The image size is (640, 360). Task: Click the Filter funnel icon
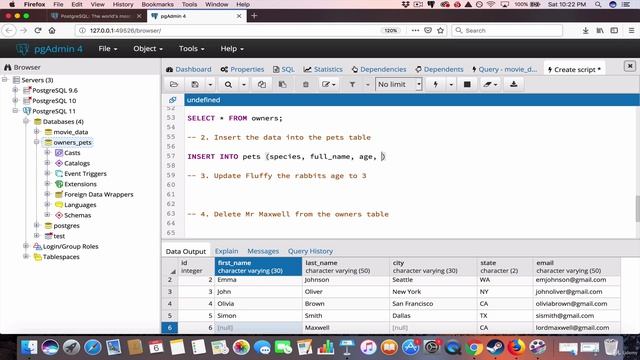352,84
